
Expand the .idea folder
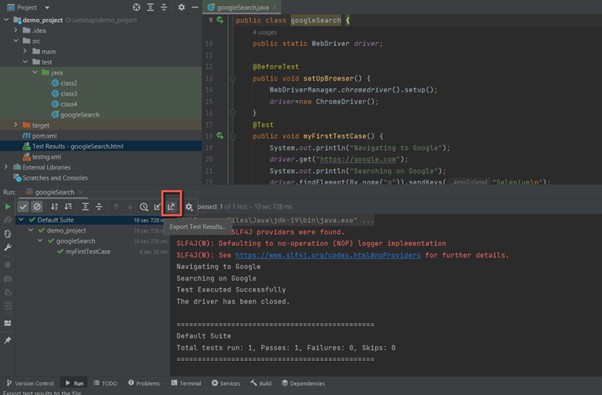pos(16,30)
